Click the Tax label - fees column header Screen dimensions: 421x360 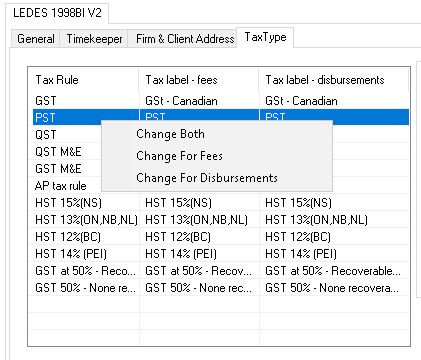199,80
